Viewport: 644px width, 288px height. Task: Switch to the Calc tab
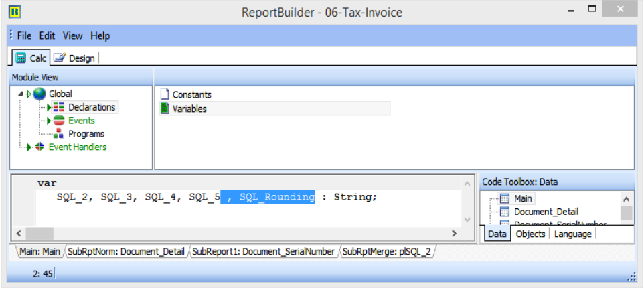(x=31, y=58)
